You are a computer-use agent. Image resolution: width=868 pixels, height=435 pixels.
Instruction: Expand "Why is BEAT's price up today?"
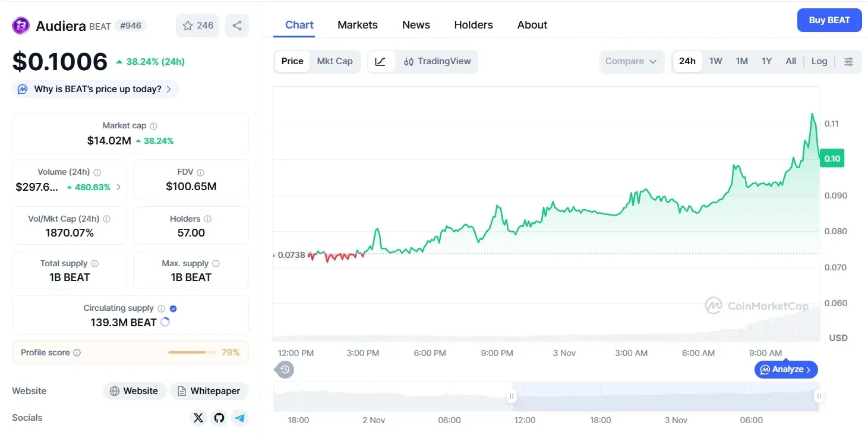click(94, 89)
